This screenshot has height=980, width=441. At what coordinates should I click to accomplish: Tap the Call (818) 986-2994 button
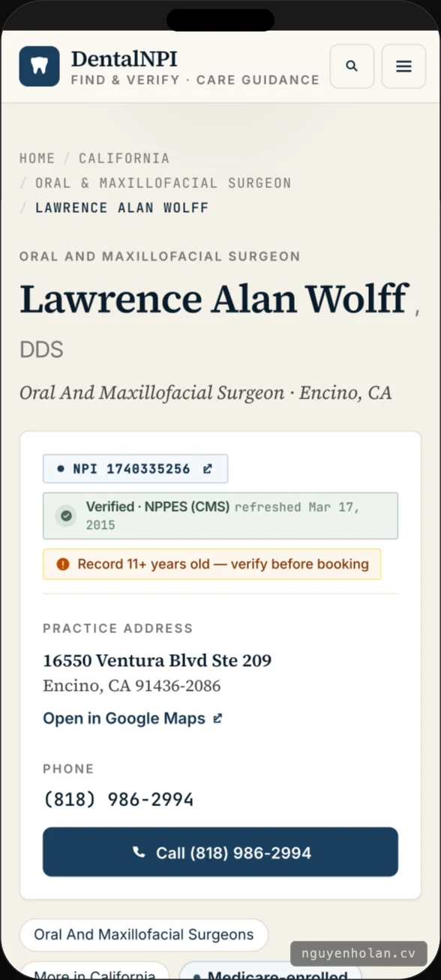click(x=220, y=852)
